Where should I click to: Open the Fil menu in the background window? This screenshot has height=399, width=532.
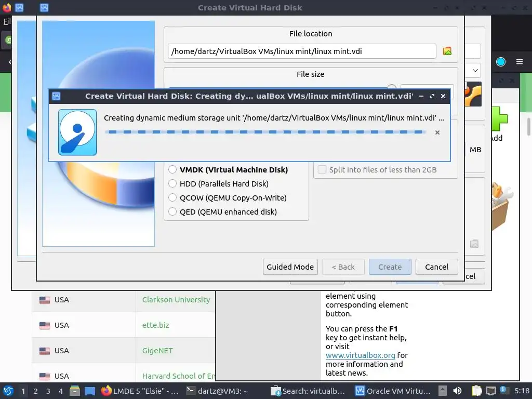pyautogui.click(x=7, y=21)
